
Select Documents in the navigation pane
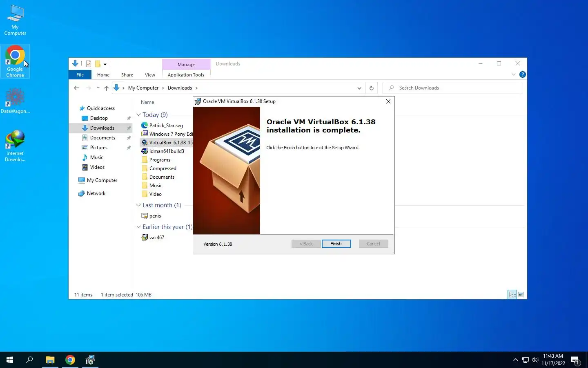coord(102,138)
